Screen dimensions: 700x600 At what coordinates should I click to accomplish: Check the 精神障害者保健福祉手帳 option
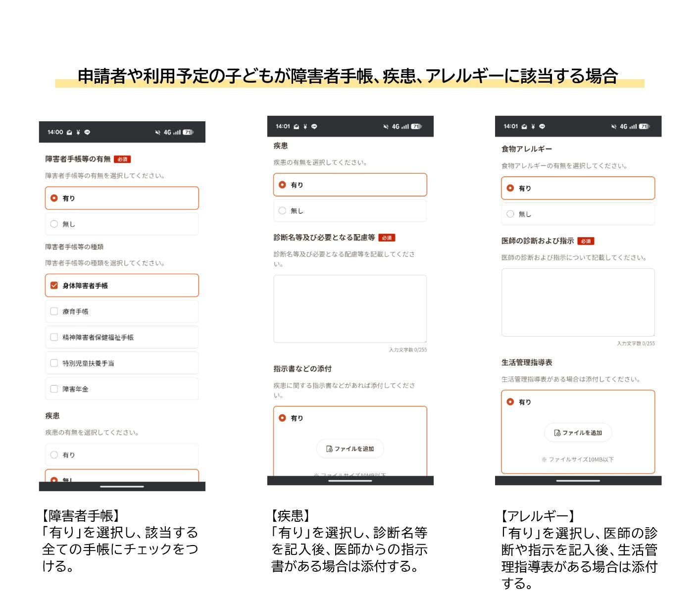pos(54,337)
